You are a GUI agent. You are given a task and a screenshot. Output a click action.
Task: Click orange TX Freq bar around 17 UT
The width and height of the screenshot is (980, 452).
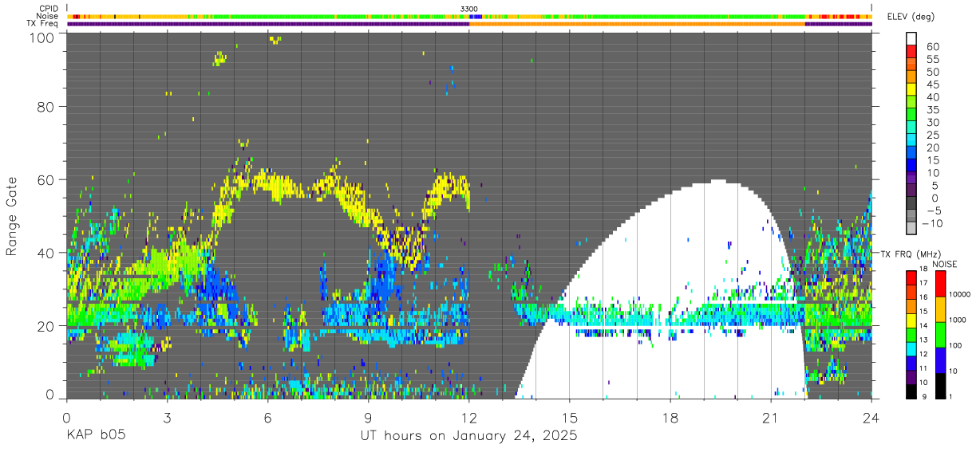pos(637,24)
